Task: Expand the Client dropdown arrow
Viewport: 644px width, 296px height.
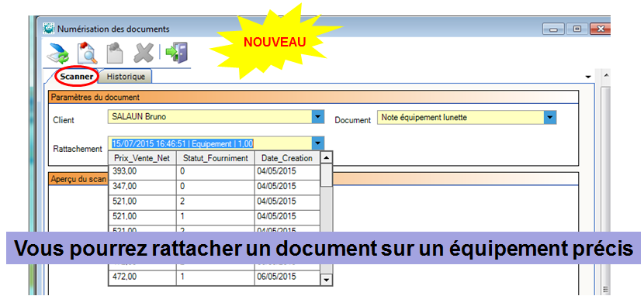Action: [317, 117]
